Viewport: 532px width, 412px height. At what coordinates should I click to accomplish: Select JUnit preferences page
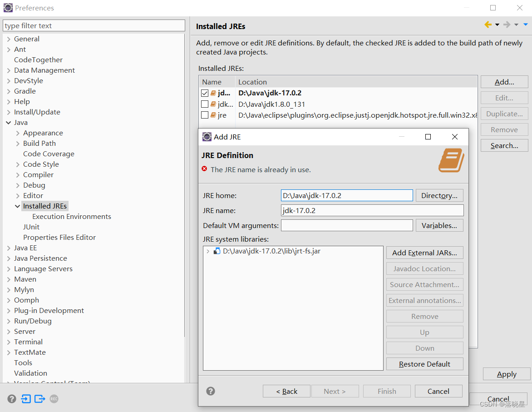pyautogui.click(x=31, y=227)
